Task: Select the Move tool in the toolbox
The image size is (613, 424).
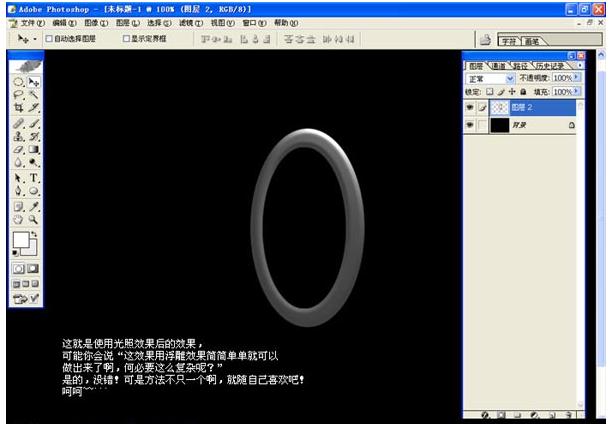Action: (34, 82)
